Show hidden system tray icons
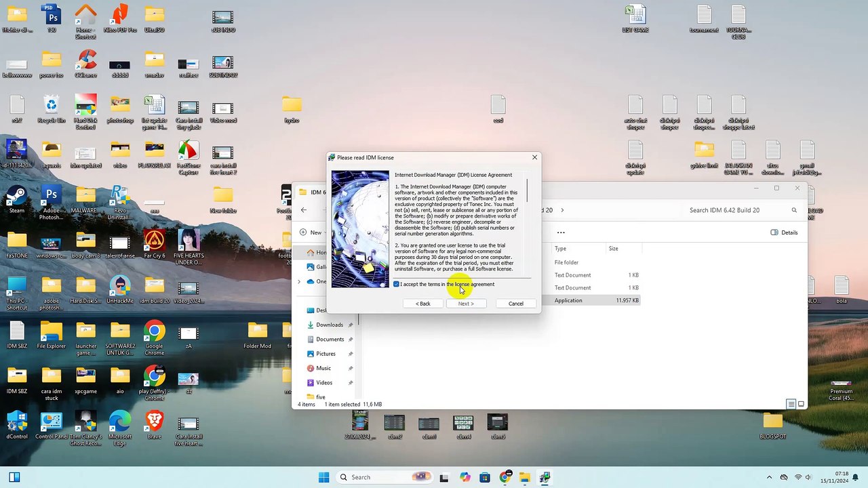 tap(770, 477)
